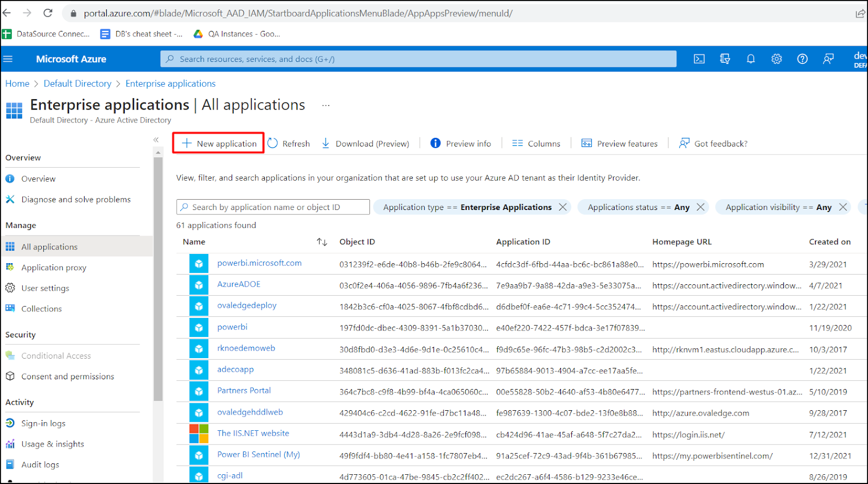Reload the page with browser refresh
The width and height of the screenshot is (868, 484).
(48, 13)
